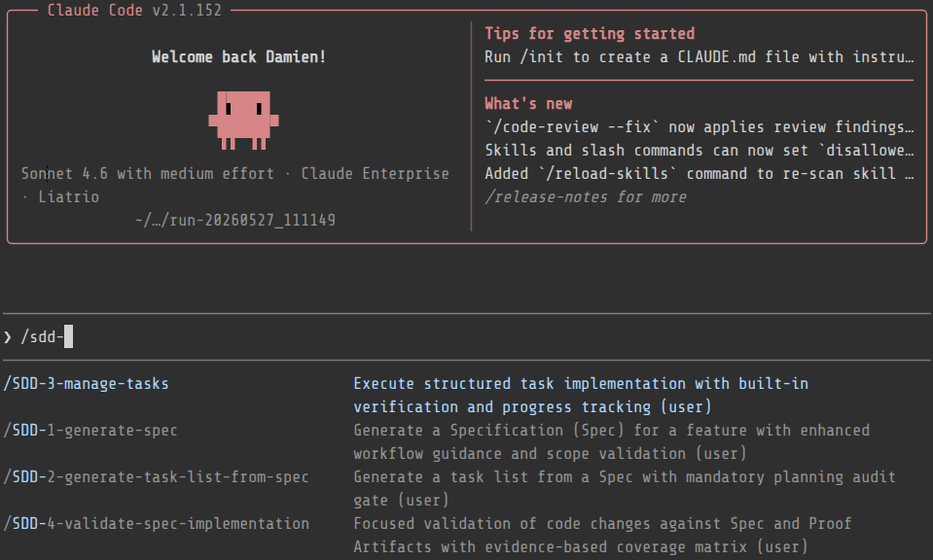Select the /SDD-3-manage-tasks command
Image resolution: width=933 pixels, height=560 pixels.
pyautogui.click(x=87, y=384)
